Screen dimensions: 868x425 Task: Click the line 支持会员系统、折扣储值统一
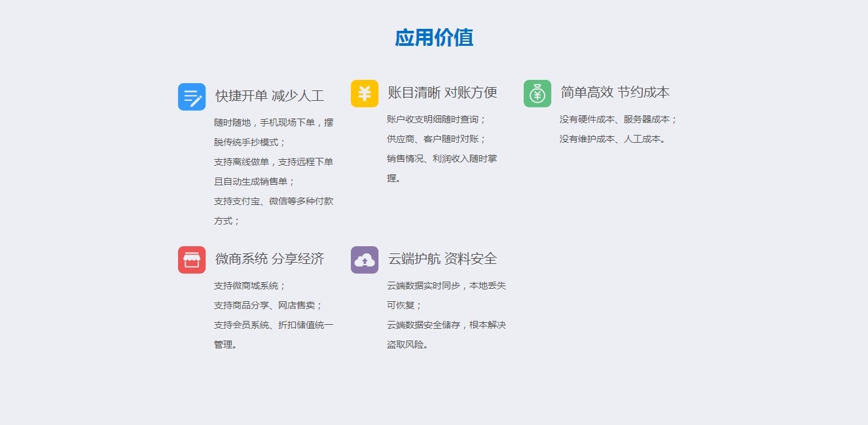point(274,325)
